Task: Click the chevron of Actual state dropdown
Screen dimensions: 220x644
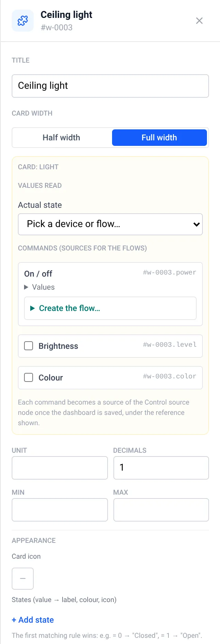Action: (196, 224)
